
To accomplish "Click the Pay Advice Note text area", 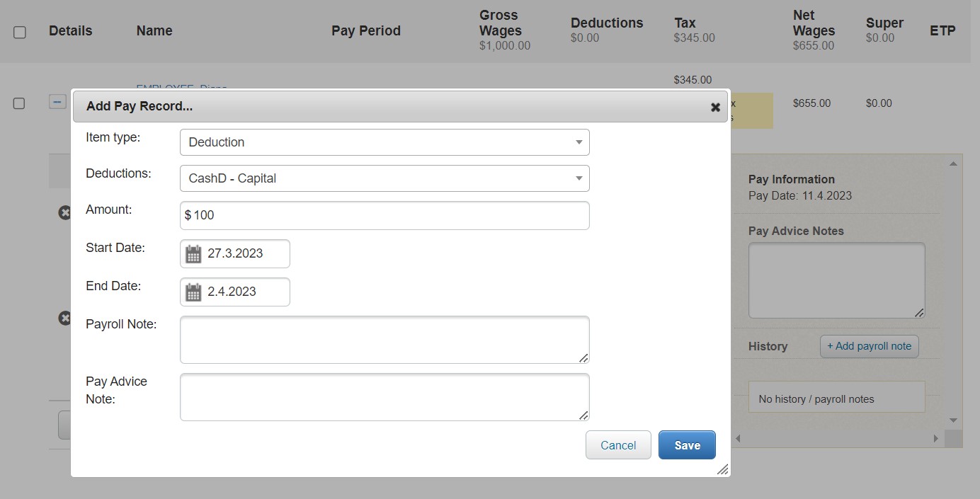I will [384, 397].
